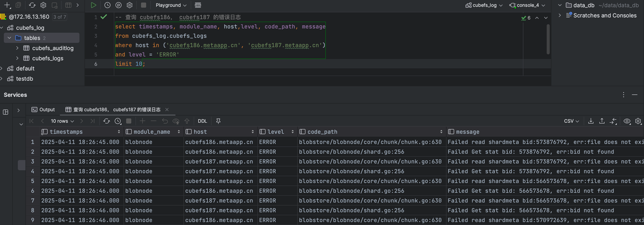Expand the default schema

coord(2,68)
